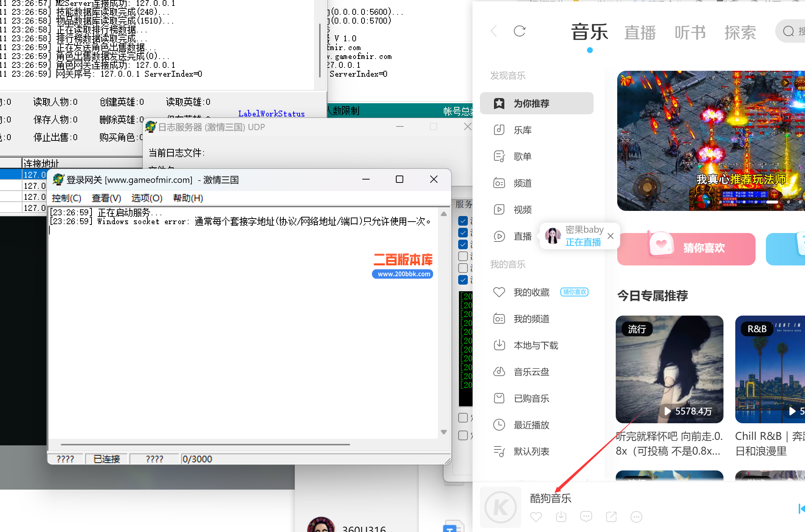Open www.200bbk.com link in gateway log
Viewport: 805px width, 532px height.
click(402, 274)
